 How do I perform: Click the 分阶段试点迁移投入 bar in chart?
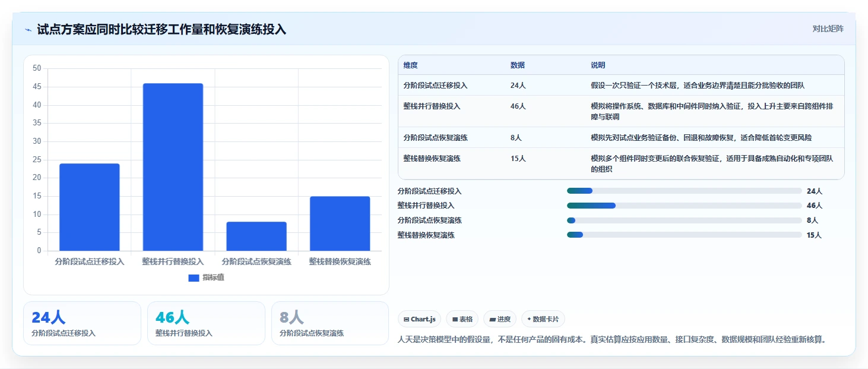pos(90,207)
